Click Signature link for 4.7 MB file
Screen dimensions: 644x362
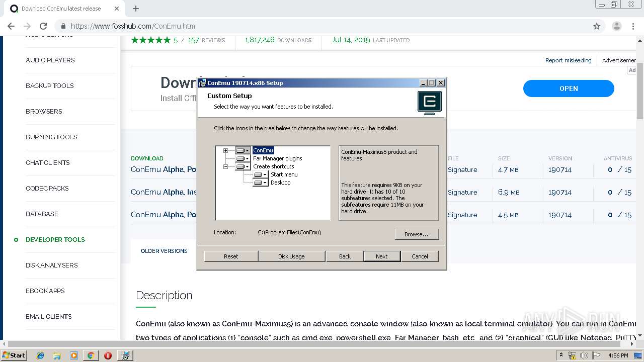462,170
